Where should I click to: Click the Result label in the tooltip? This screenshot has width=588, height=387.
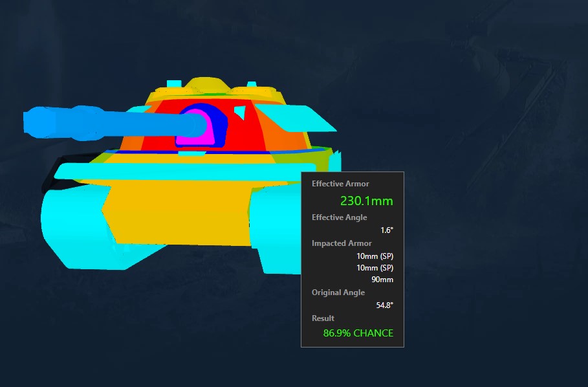(323, 318)
